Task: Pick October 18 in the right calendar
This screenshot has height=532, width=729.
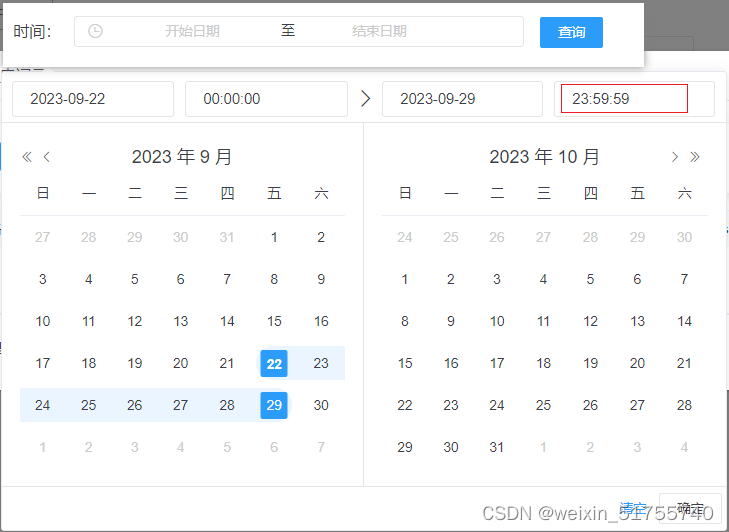Action: coord(543,363)
